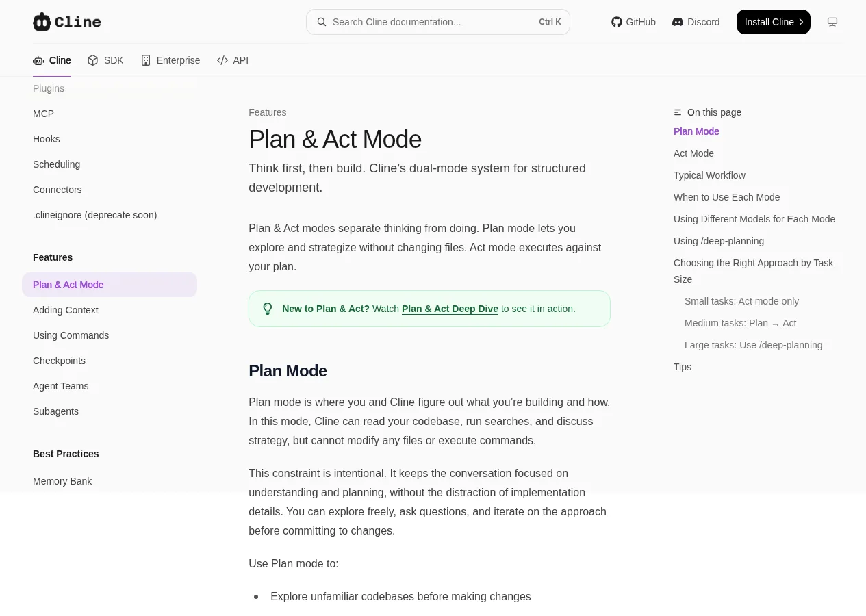Jump to Medium tasks: Plan → Act
Viewport: 866px width, 616px height.
pyautogui.click(x=741, y=323)
